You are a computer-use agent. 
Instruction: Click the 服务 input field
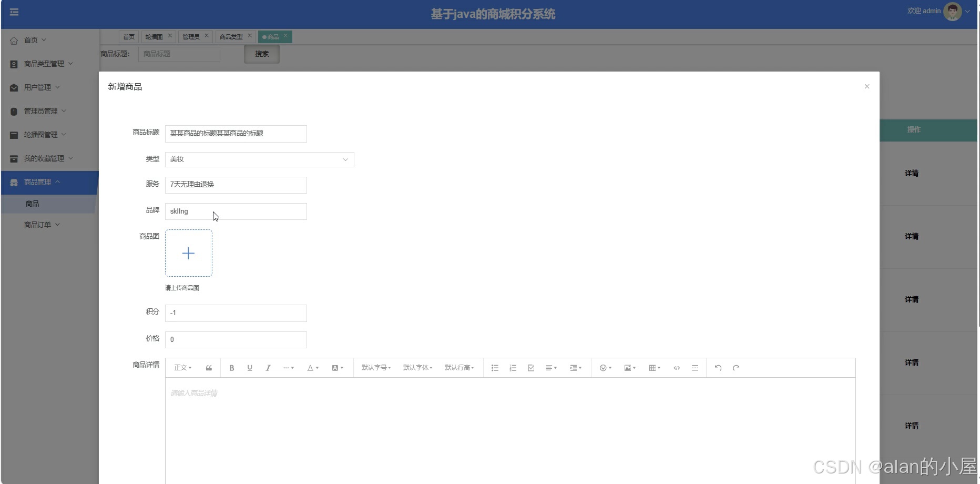click(x=236, y=185)
